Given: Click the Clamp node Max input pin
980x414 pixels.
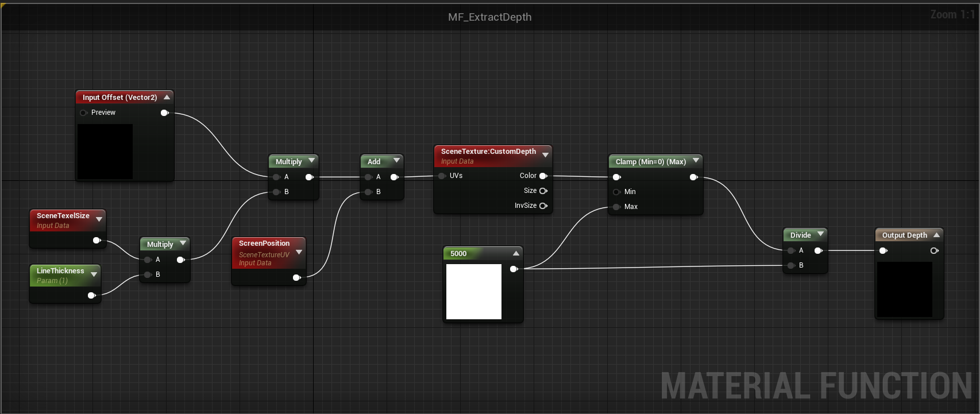Looking at the screenshot, I should pyautogui.click(x=616, y=207).
